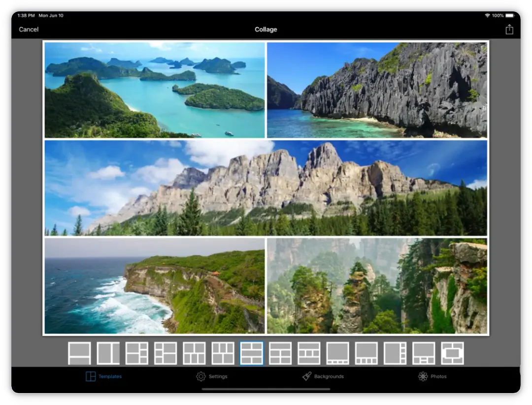This screenshot has width=532, height=405.
Task: Open the Settings tab
Action: point(212,376)
